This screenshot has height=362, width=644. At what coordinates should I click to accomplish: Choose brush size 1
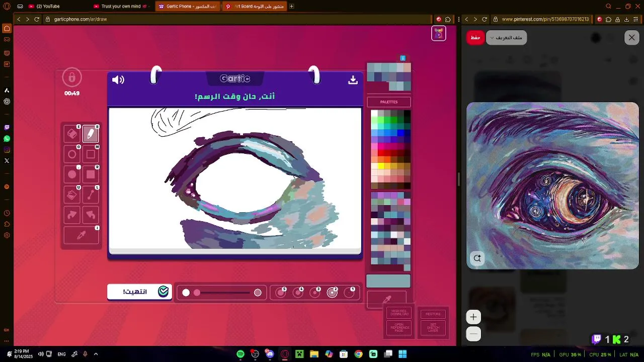[x=349, y=293]
